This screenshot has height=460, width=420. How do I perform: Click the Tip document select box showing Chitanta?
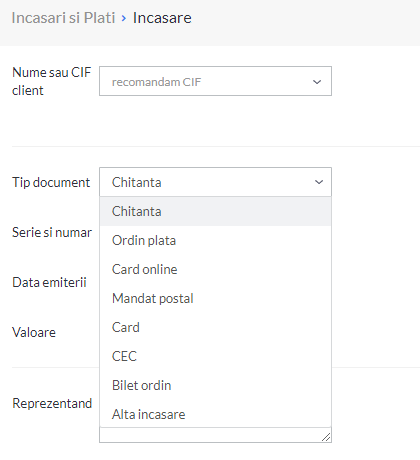click(215, 182)
